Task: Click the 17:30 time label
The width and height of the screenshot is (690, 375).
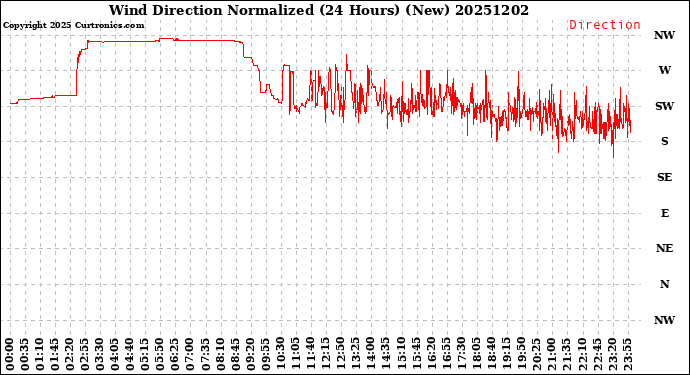Action: click(x=462, y=354)
